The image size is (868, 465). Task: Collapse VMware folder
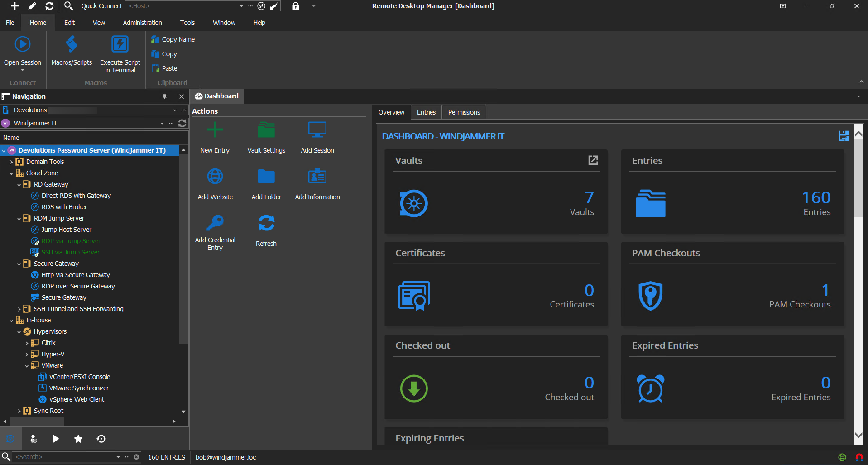point(27,366)
